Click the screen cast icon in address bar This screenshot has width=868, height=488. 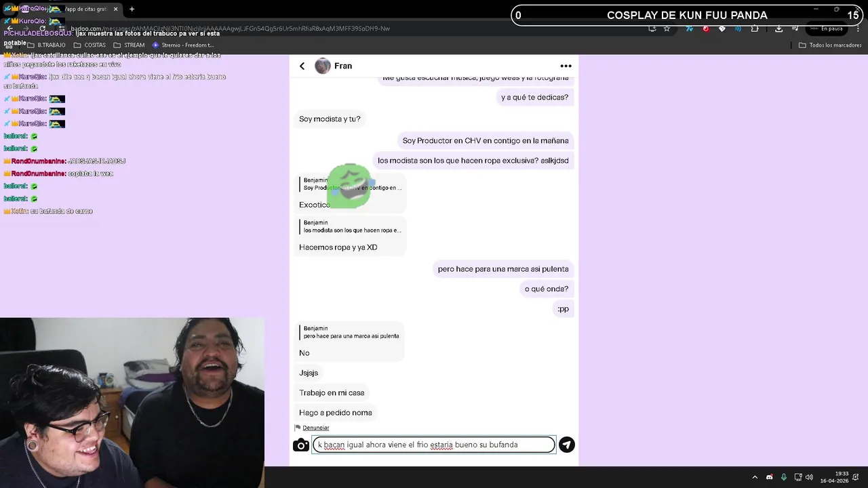(x=652, y=28)
